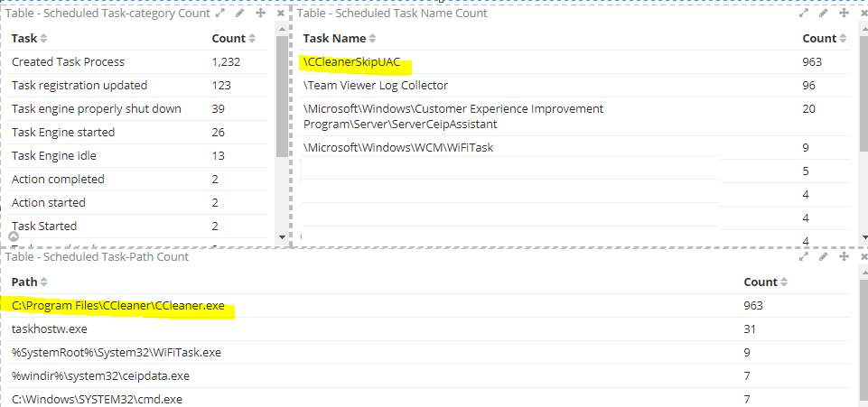The image size is (868, 407).
Task: Click the \Microsoft\Windows\WCM\WiFiTask row
Action: click(574, 148)
